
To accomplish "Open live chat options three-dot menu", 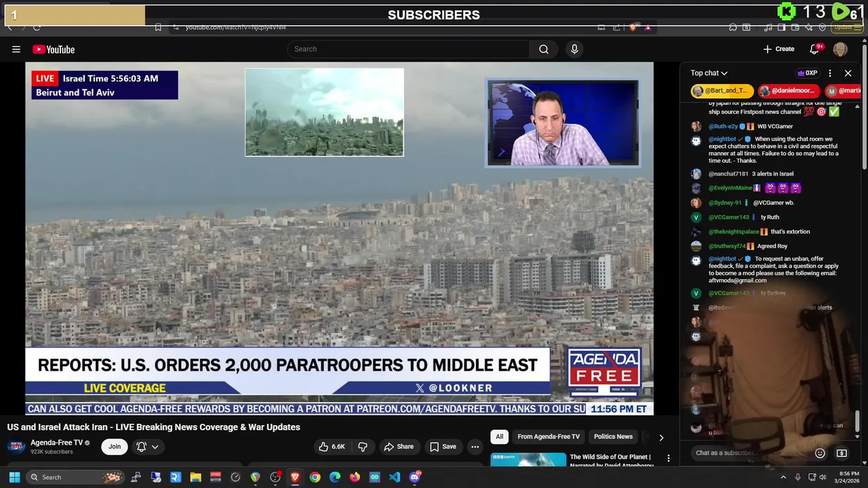I will tap(830, 73).
